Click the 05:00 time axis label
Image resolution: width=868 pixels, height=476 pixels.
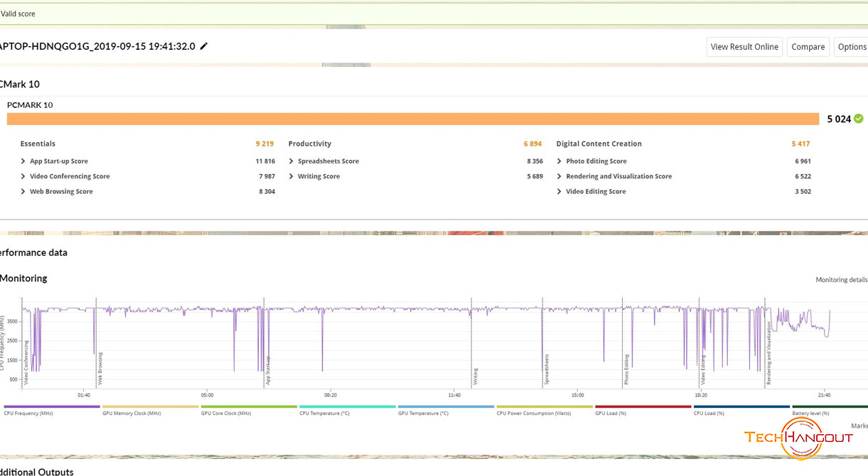[x=207, y=395]
